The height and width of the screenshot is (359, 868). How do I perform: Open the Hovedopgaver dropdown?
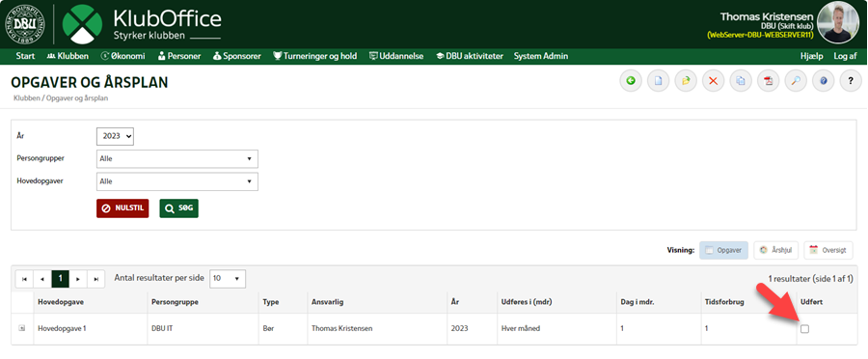coord(177,181)
